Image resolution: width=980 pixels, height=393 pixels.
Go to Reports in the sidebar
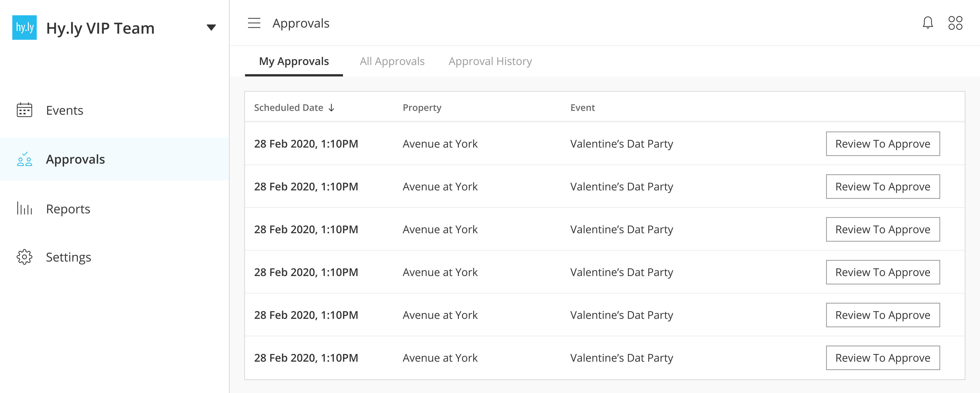(x=68, y=209)
